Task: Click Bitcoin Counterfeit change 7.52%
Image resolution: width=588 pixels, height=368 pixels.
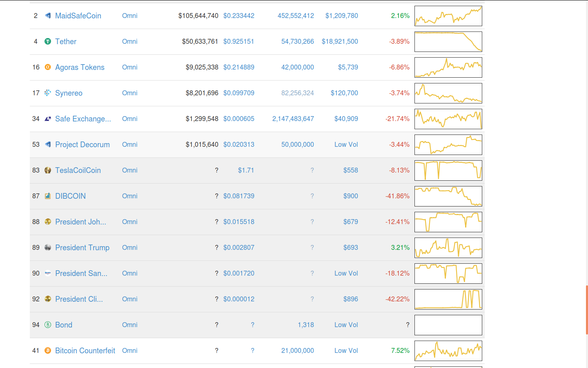Action: point(400,350)
